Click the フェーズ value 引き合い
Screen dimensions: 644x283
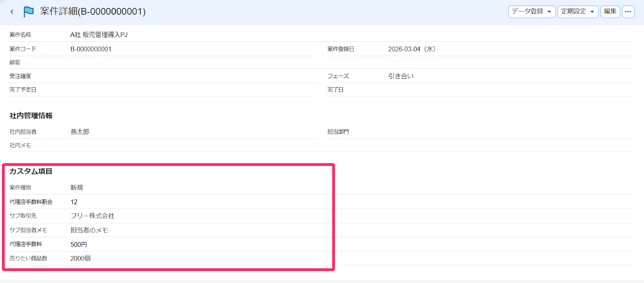(x=401, y=76)
